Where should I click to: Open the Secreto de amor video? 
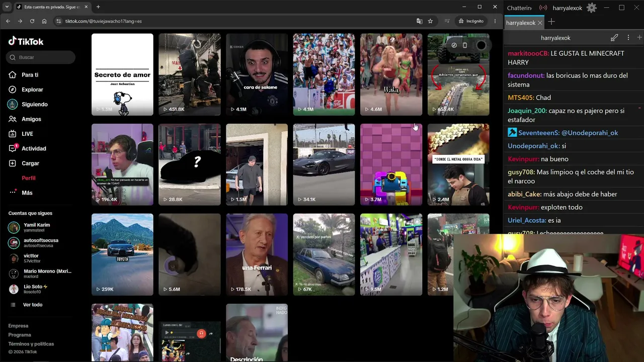122,74
